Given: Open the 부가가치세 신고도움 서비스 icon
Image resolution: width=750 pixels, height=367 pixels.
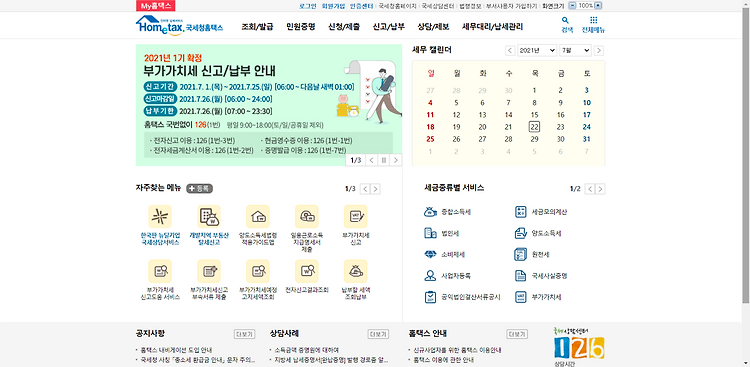Looking at the screenshot, I should (x=160, y=271).
